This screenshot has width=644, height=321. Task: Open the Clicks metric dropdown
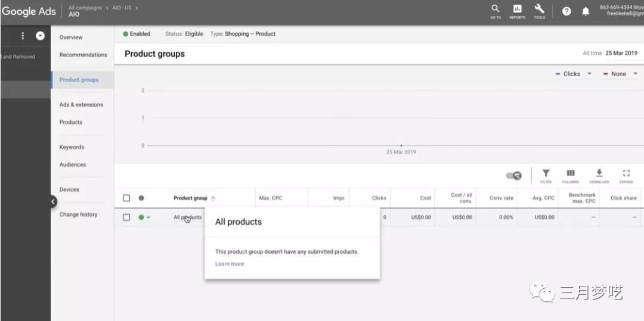click(x=573, y=74)
